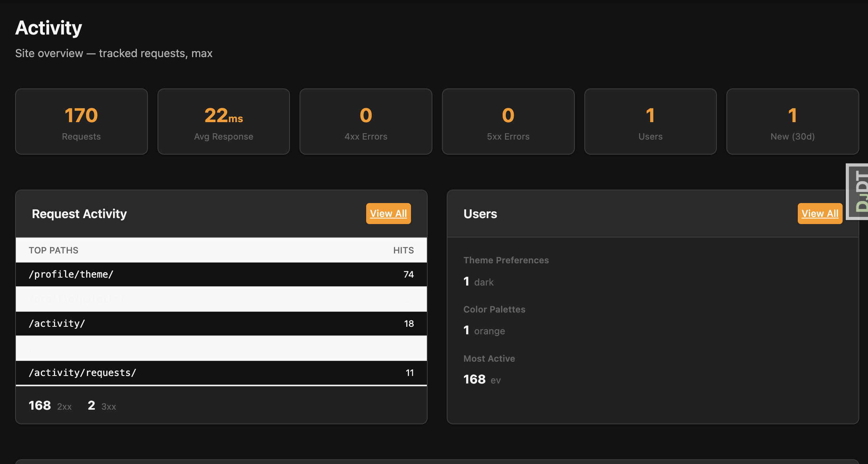Open the /profile/theme/ path entry
Viewport: 868px width, 464px height.
pos(221,274)
